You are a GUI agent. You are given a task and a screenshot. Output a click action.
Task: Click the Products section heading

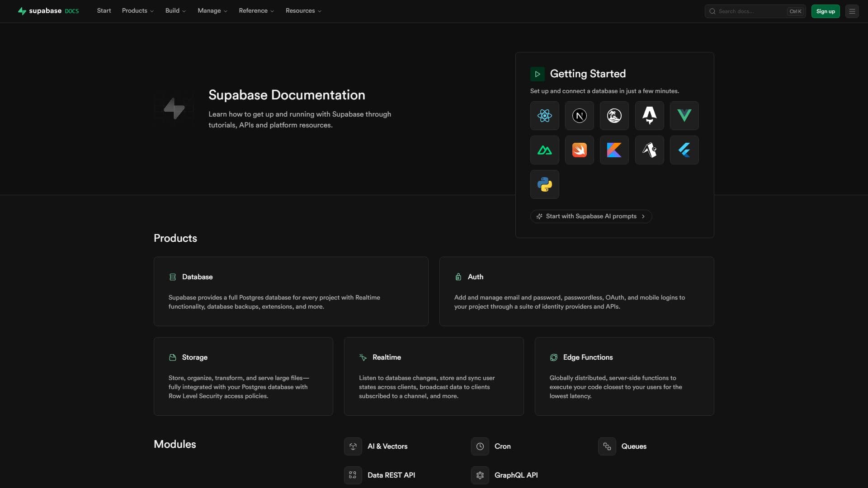(x=175, y=238)
